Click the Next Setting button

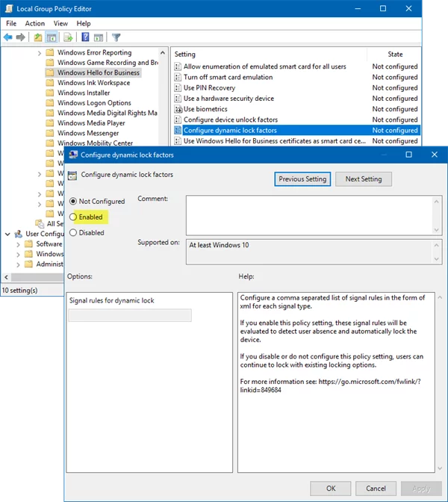point(364,179)
